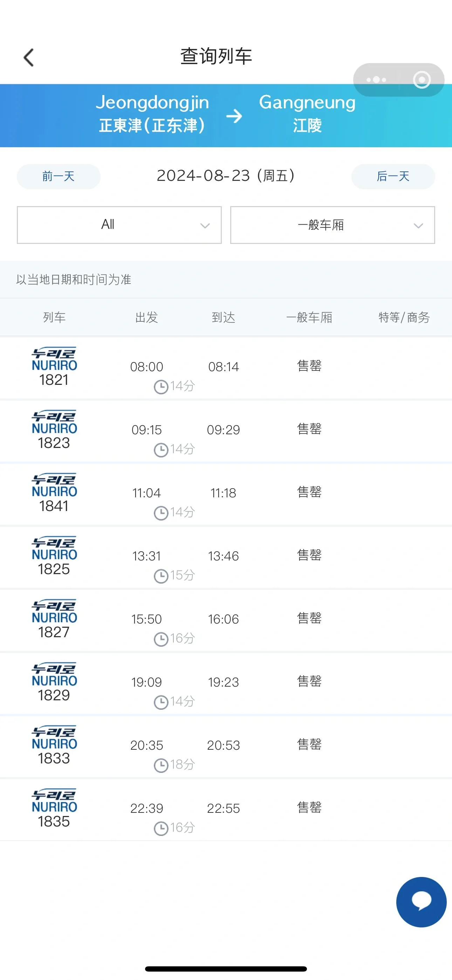The image size is (452, 980).
Task: Open the 一般车厢 seat class dropdown
Action: tap(332, 225)
